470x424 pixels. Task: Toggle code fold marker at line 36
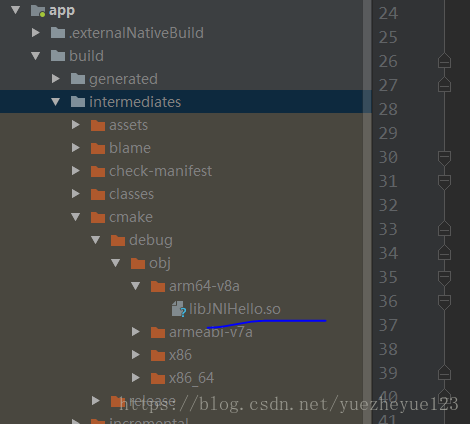pyautogui.click(x=444, y=302)
